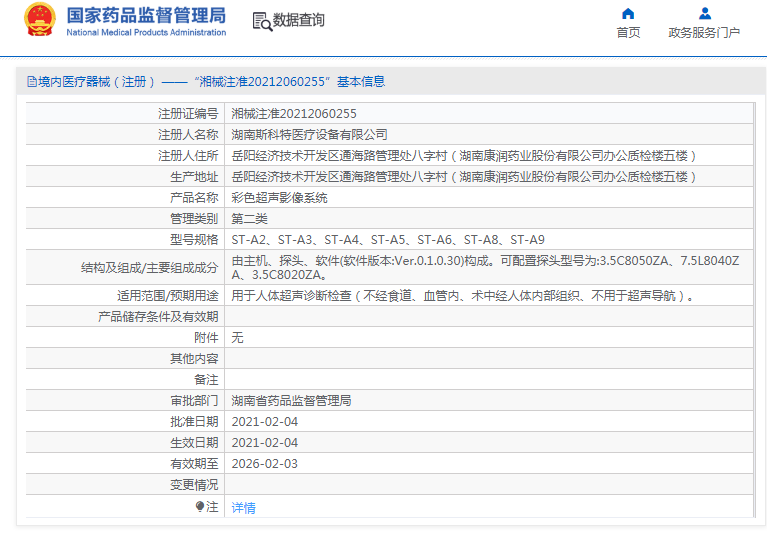Viewport: 767px width, 534px height.
Task: Click the 变更情况 label
Action: click(194, 485)
